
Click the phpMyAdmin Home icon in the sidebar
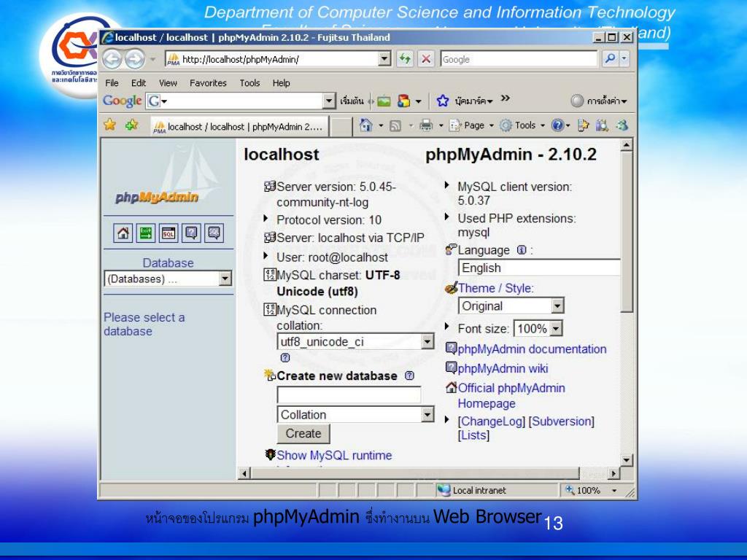click(123, 233)
